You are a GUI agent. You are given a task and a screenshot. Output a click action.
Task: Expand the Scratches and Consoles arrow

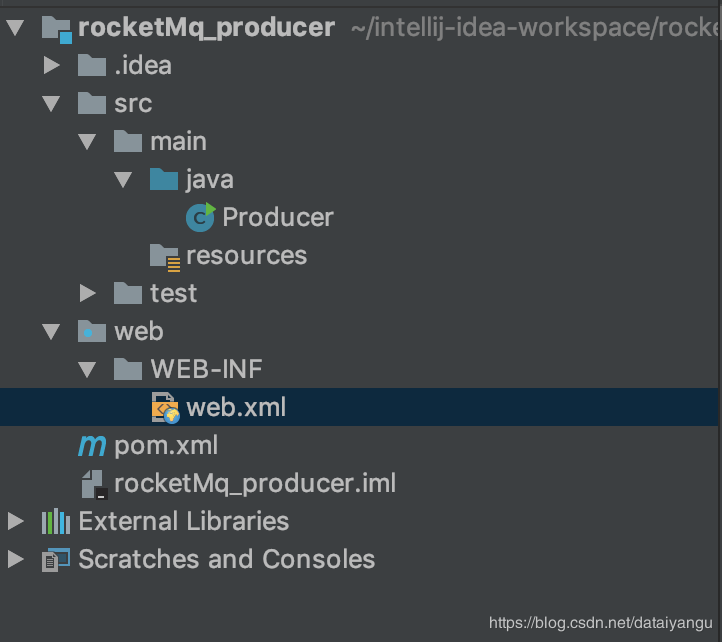(16, 559)
